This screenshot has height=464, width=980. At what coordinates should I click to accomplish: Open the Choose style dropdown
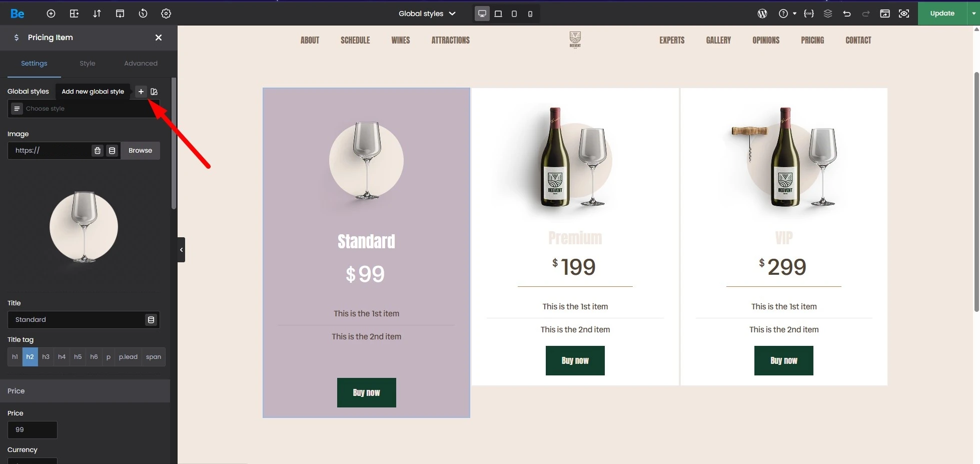click(x=84, y=109)
